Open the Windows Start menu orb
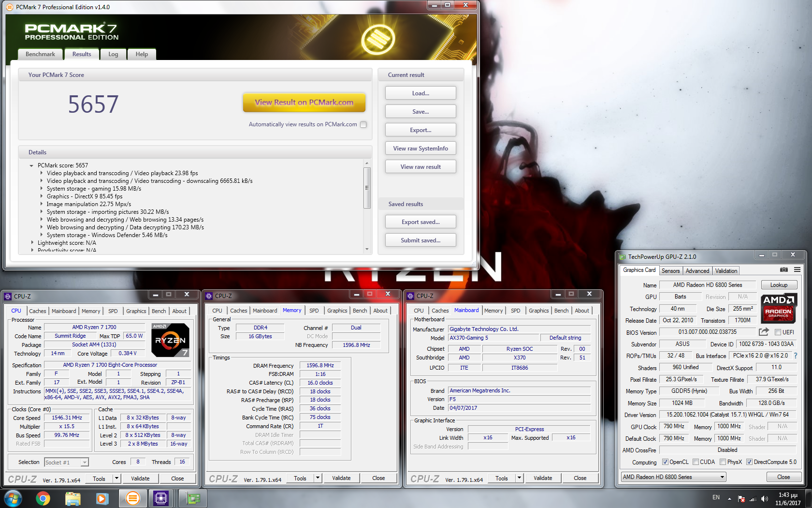This screenshot has height=508, width=812. [13, 498]
